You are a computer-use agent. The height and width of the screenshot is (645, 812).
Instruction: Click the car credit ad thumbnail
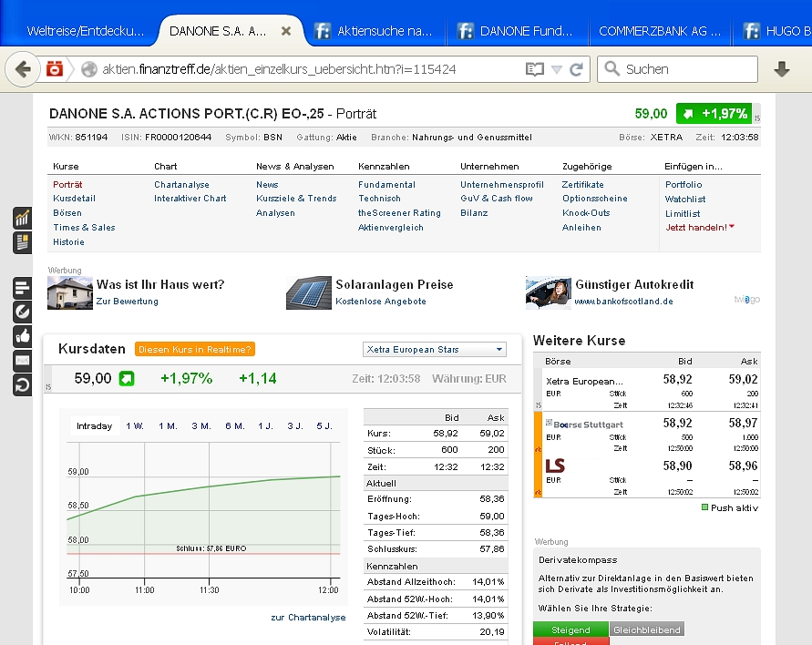(x=549, y=293)
